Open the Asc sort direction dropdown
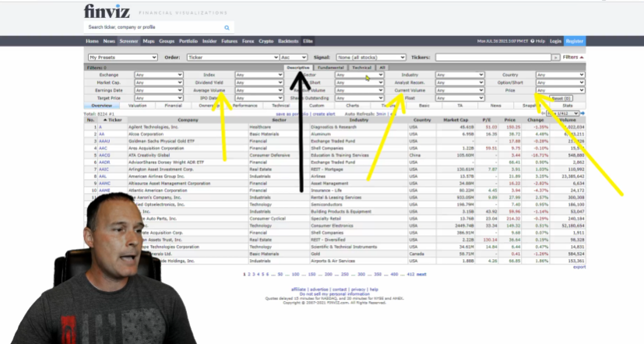Screen dimensions: 644x344 pos(294,58)
